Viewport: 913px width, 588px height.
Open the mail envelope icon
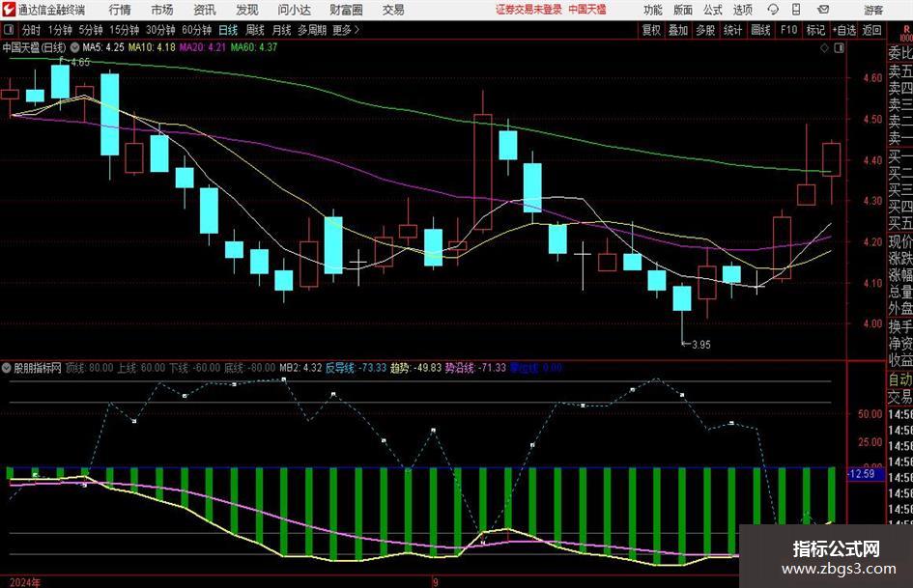823,10
